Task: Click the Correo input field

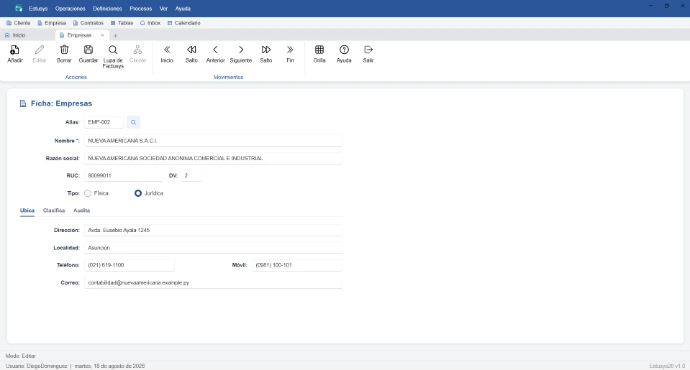Action: tap(213, 283)
